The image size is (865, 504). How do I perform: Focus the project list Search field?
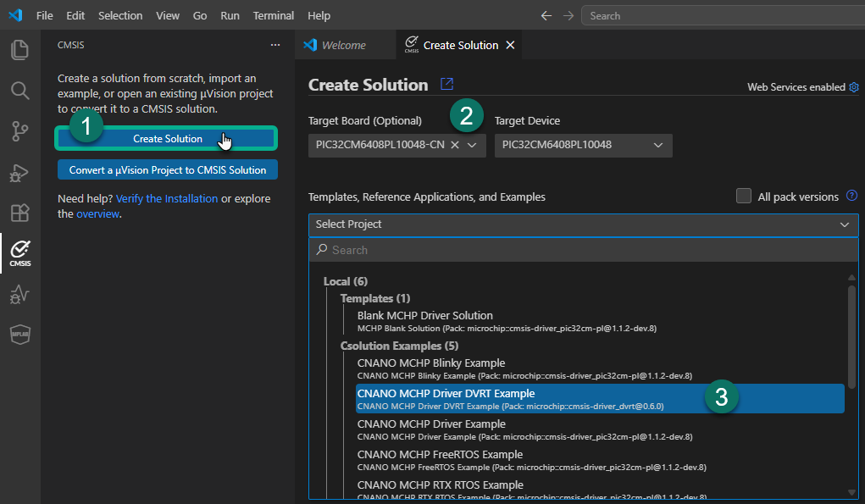click(583, 250)
